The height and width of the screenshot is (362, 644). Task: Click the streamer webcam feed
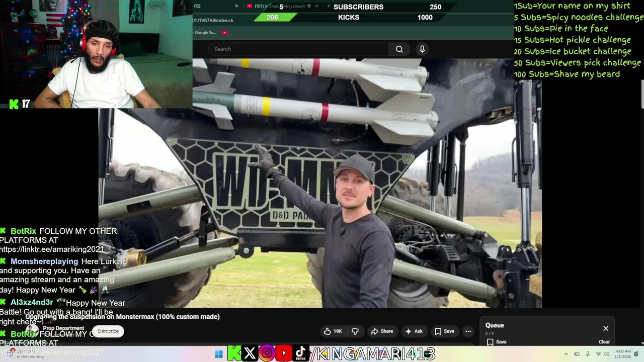point(96,54)
